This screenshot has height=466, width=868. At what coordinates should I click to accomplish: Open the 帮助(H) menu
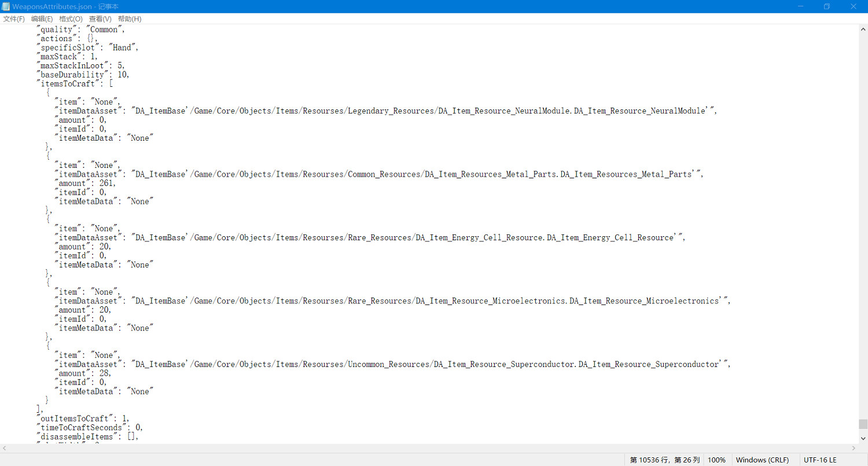130,19
